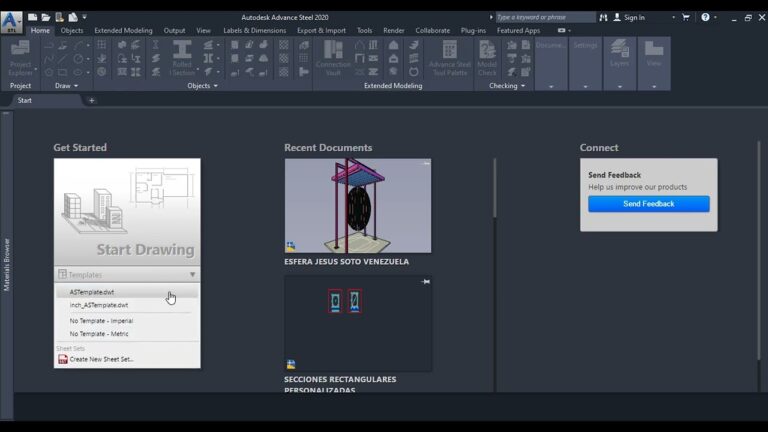Expand the Draw panel dropdown
This screenshot has width=768, height=432.
tap(76, 86)
